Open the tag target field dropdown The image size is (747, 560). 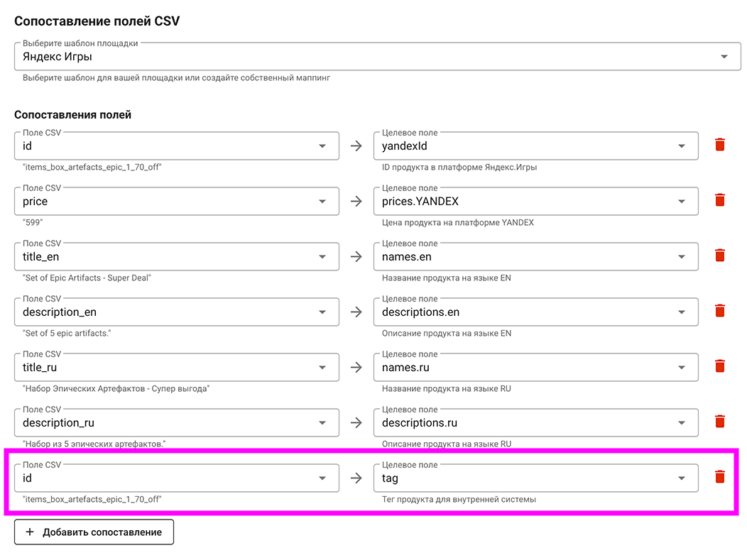coord(535,478)
